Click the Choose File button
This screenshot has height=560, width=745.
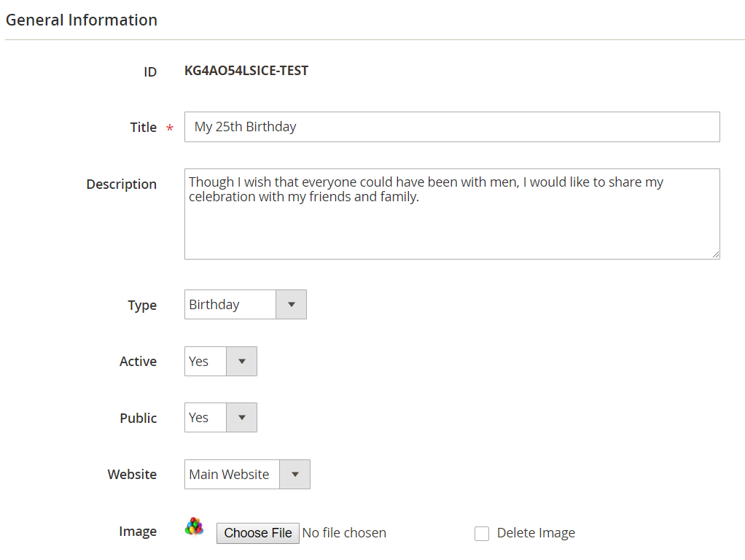(258, 533)
